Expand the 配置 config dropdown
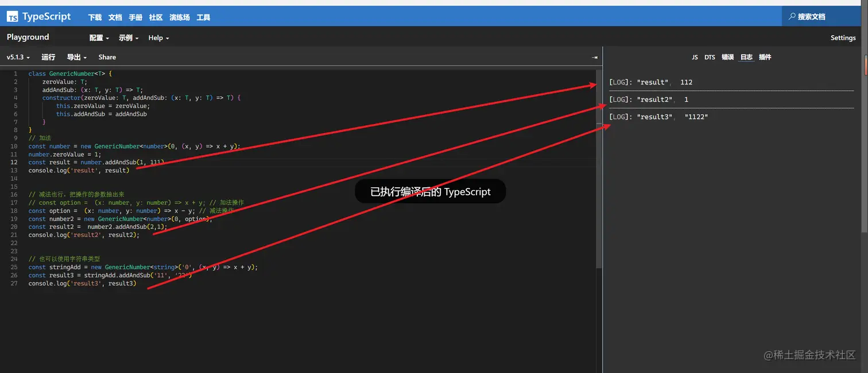Image resolution: width=868 pixels, height=373 pixels. click(x=99, y=38)
